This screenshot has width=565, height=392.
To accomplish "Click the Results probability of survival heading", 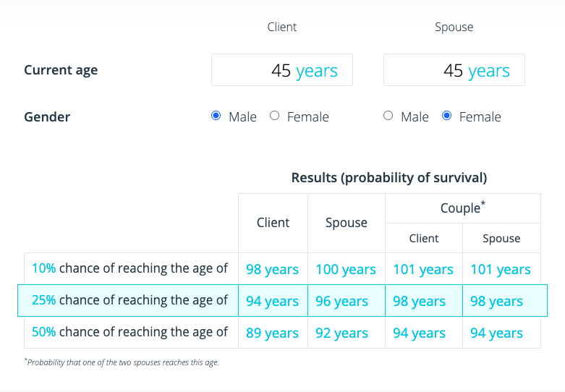I will (x=388, y=178).
